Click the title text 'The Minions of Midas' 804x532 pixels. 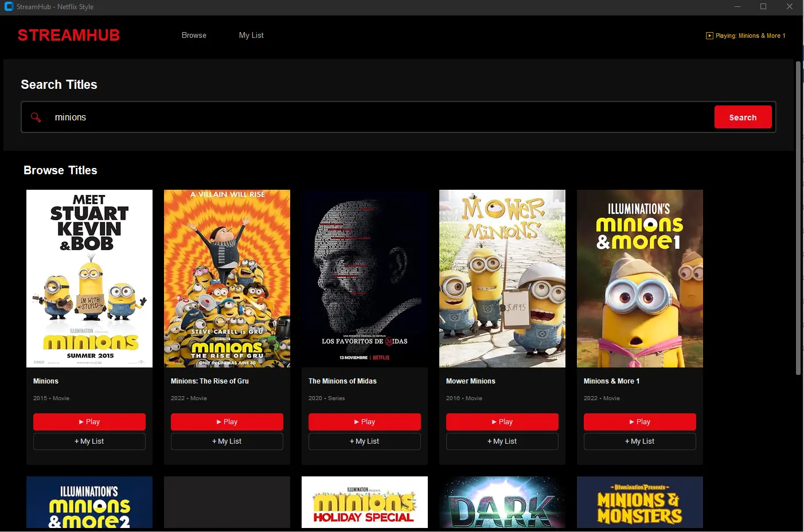pyautogui.click(x=342, y=381)
